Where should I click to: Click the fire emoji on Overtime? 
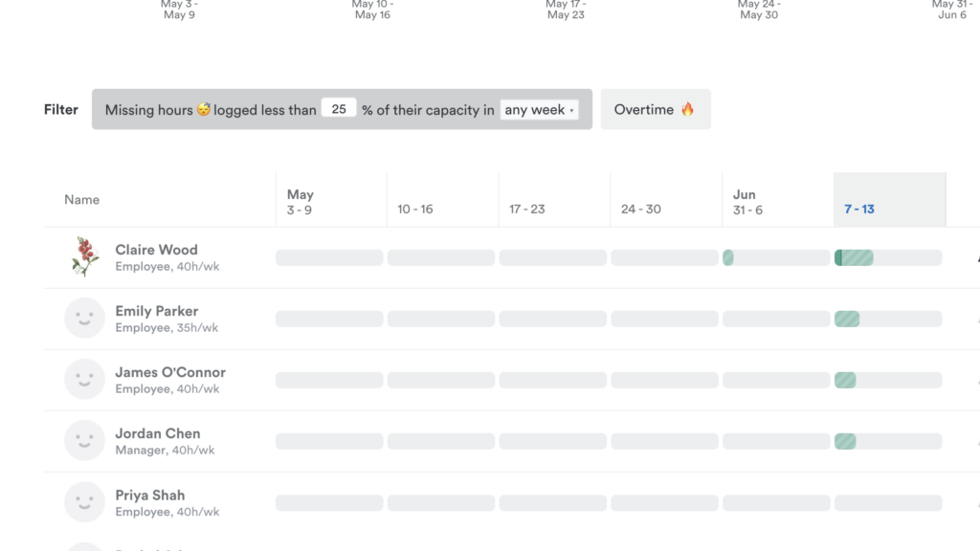click(687, 109)
